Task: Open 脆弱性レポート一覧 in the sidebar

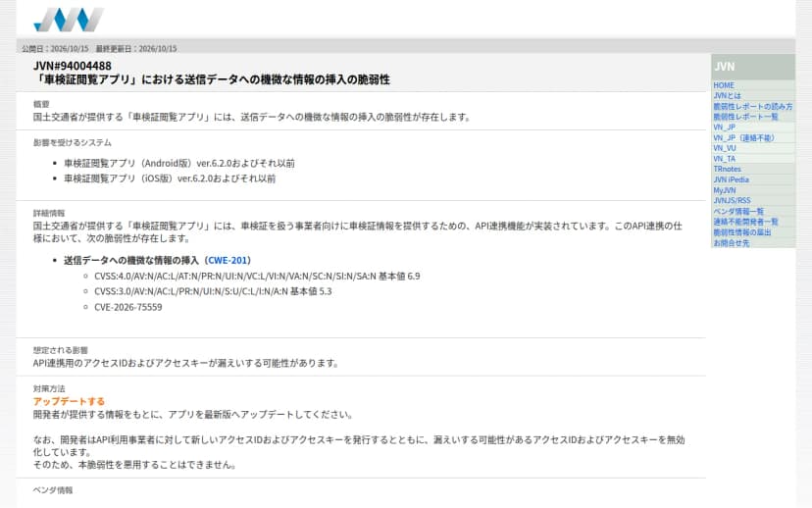Action: click(745, 117)
